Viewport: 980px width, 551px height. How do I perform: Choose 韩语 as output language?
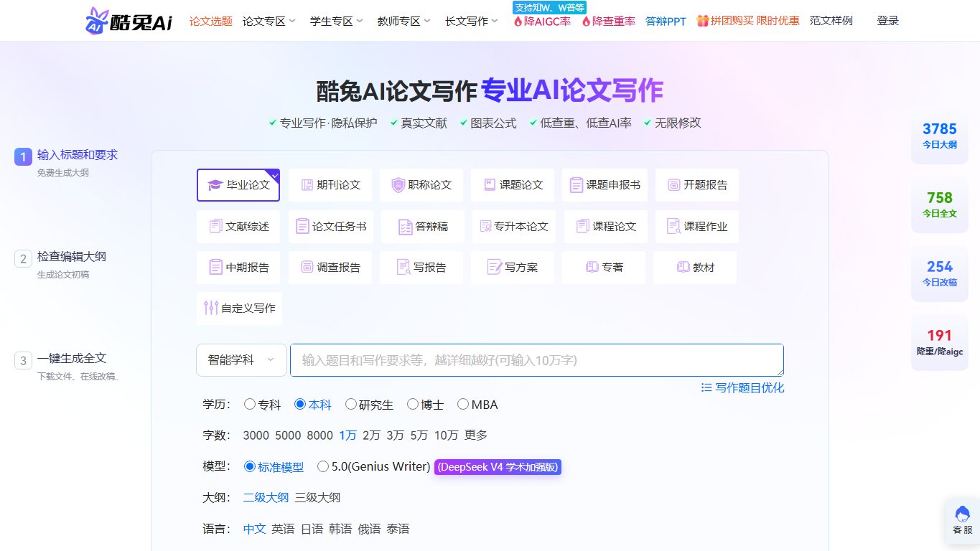[340, 529]
